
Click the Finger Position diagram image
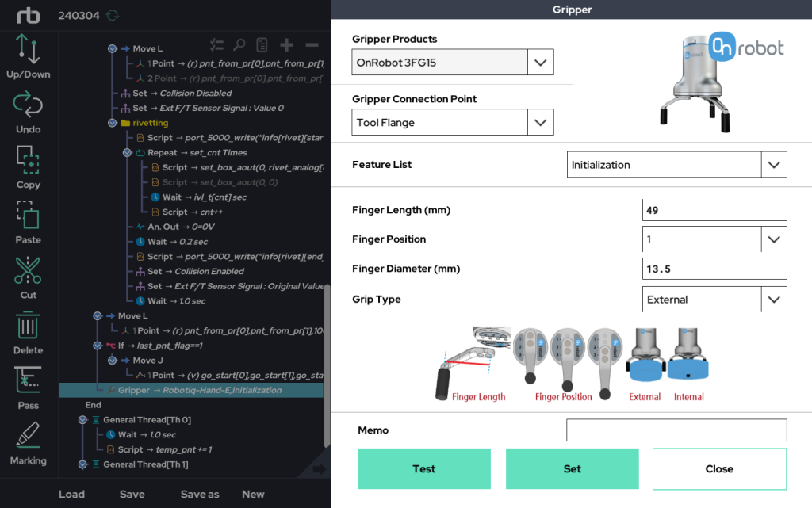click(x=567, y=364)
